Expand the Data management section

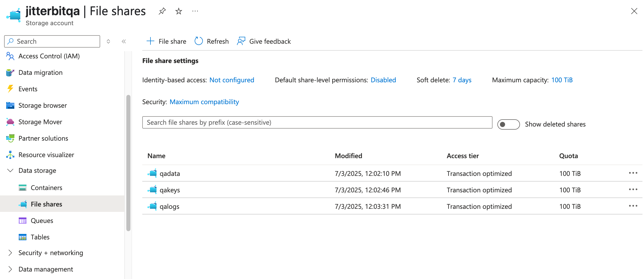pyautogui.click(x=10, y=269)
